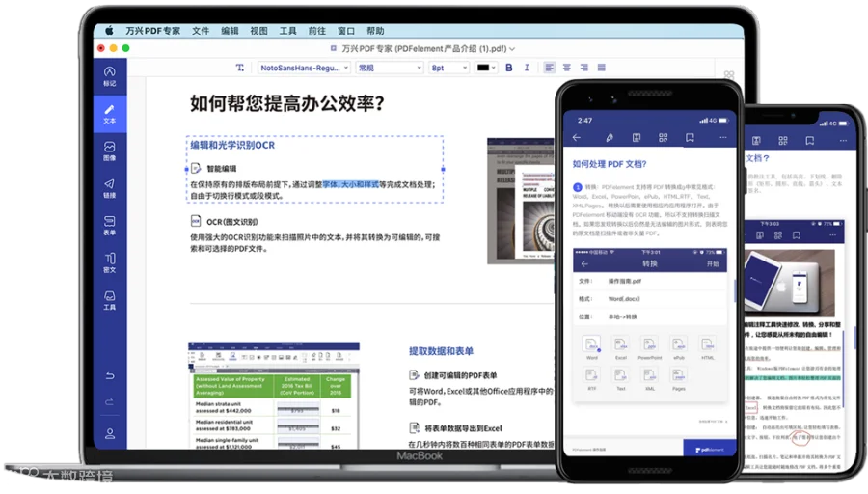Screen dimensions: 868x494
Task: Tap the three-dot more icon on front phone
Action: click(x=723, y=137)
